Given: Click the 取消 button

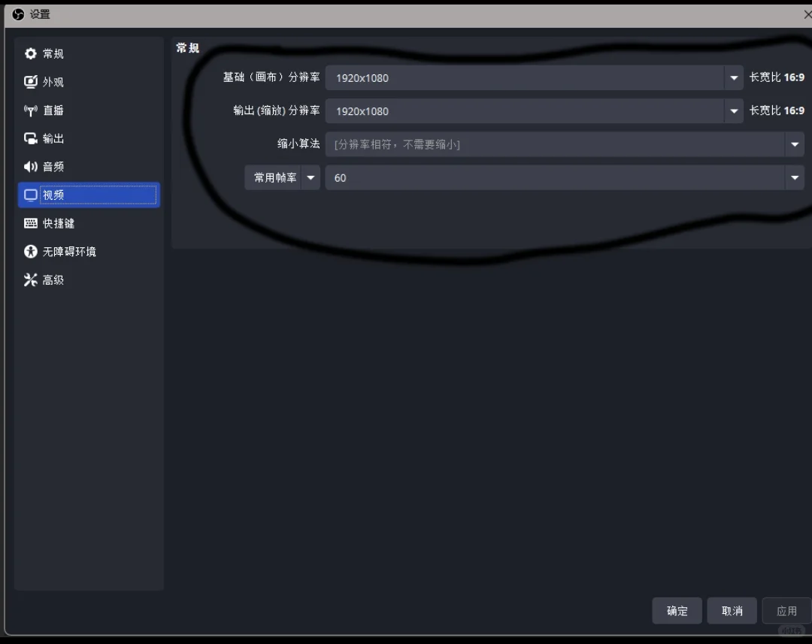Looking at the screenshot, I should pos(732,611).
